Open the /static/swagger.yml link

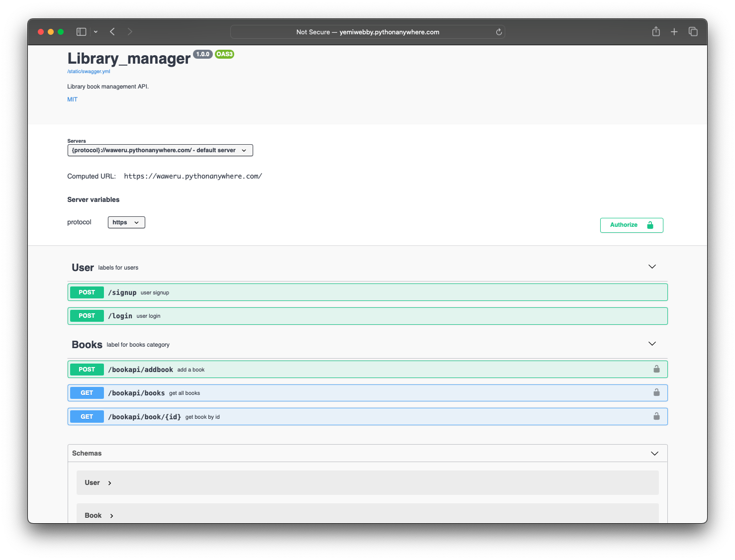(x=89, y=71)
